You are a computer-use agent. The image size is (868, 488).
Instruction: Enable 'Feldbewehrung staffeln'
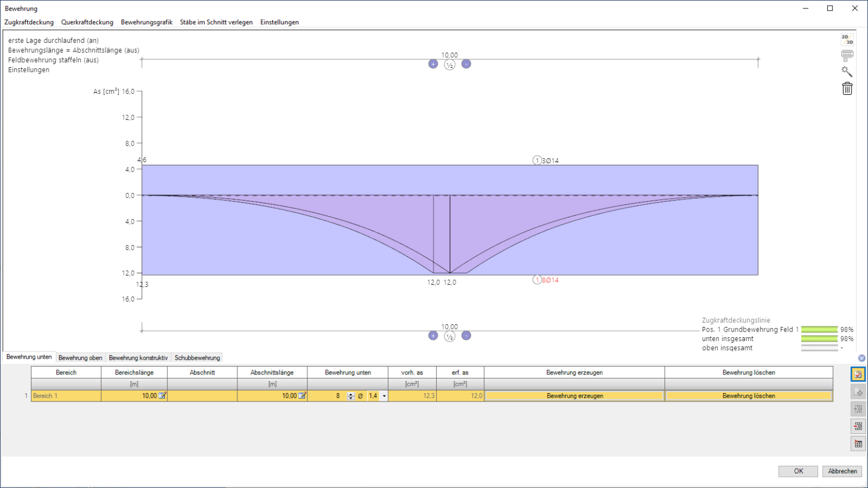coord(53,60)
